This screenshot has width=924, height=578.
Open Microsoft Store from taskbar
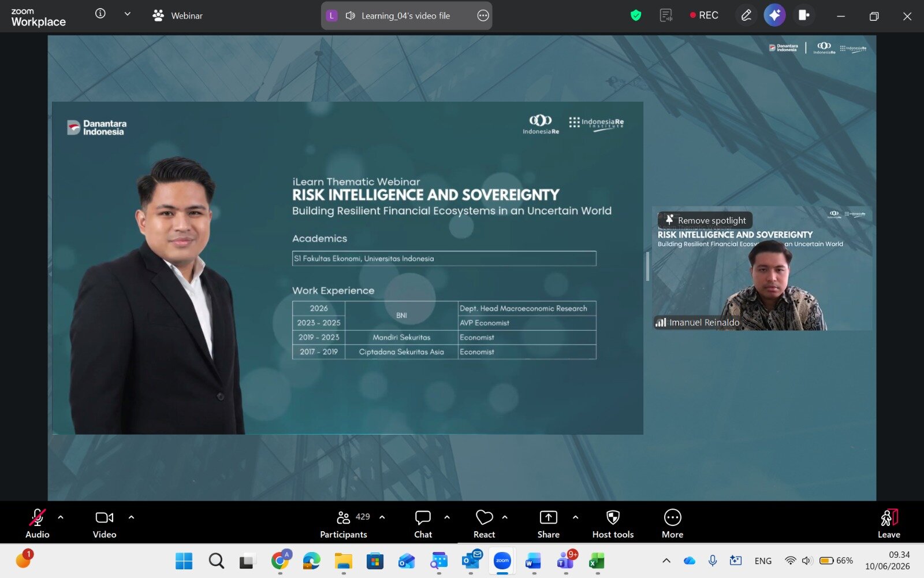(x=375, y=561)
